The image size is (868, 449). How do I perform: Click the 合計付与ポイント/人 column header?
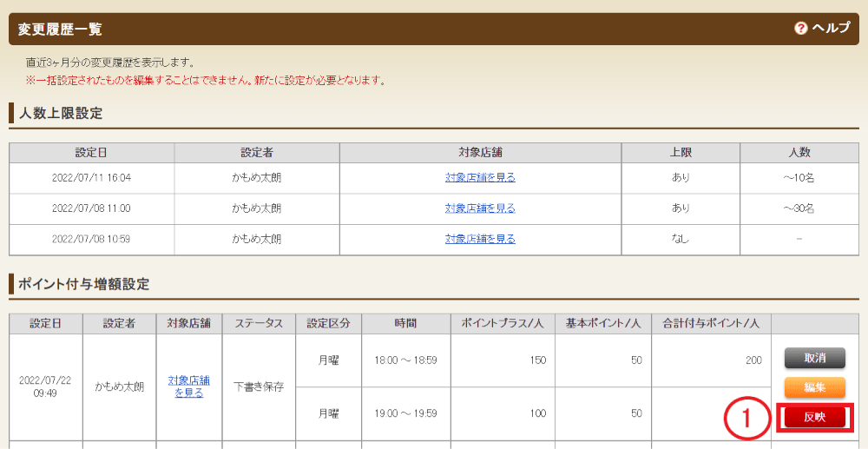tap(711, 324)
